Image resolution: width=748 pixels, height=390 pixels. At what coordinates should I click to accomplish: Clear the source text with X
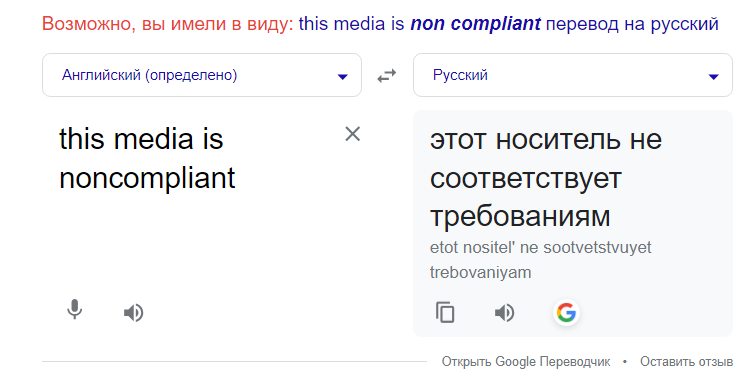(353, 134)
